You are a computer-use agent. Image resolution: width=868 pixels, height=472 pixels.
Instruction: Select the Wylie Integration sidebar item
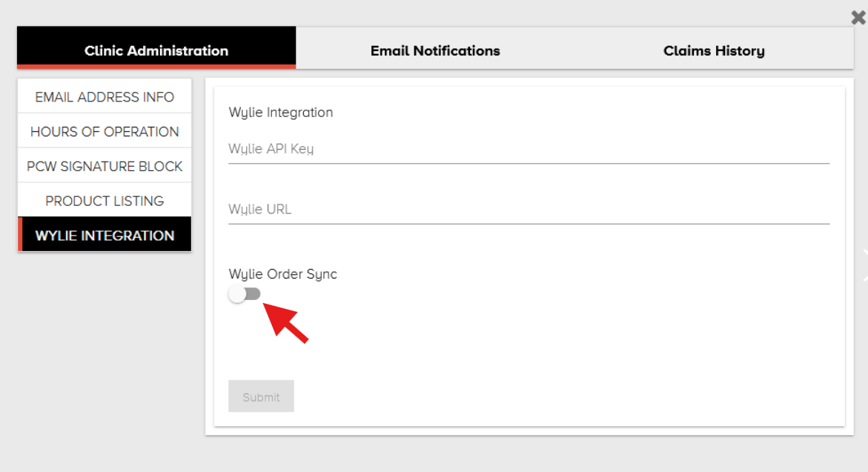[105, 236]
